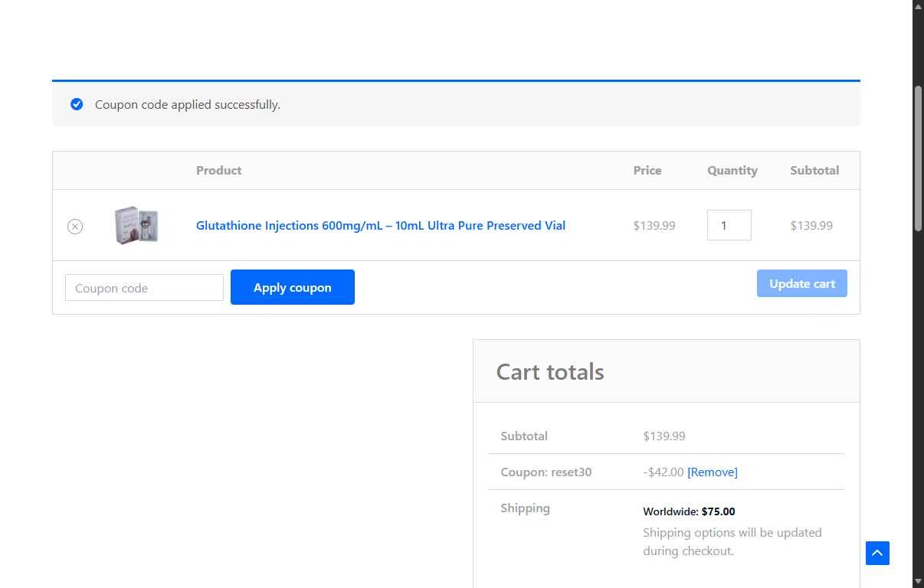Click the Quantity column header
924x588 pixels.
[x=732, y=170]
